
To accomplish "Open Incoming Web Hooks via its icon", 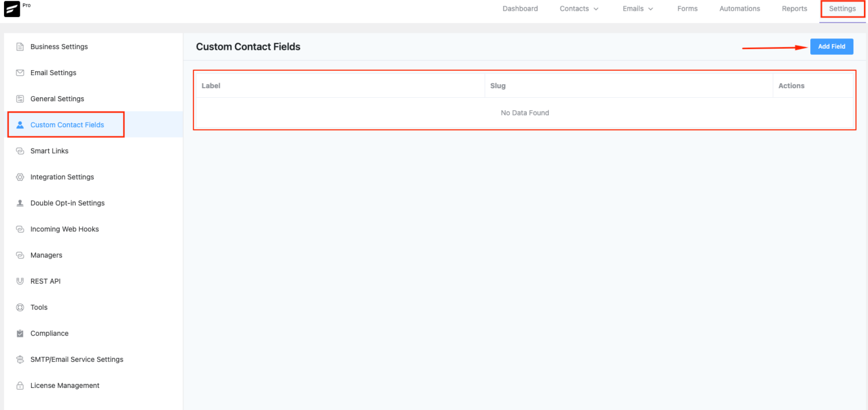I will (20, 228).
